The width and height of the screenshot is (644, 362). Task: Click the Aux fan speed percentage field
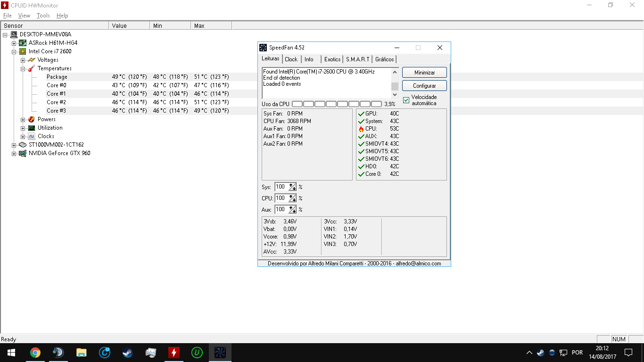(x=281, y=210)
